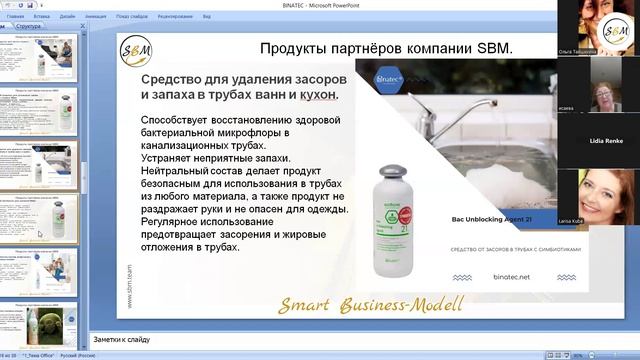Screen dimensions: 640x360
Task: Click the zoom out minus button
Action: 591,356
